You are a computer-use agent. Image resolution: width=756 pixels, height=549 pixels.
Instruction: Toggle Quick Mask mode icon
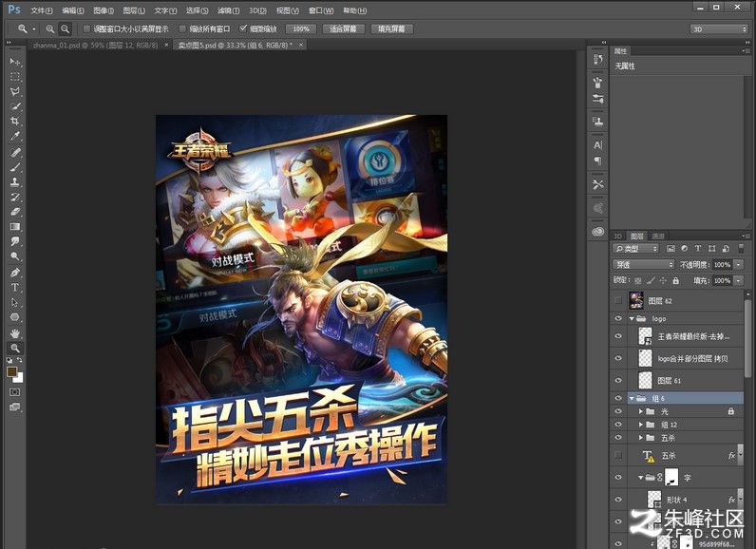(15, 392)
